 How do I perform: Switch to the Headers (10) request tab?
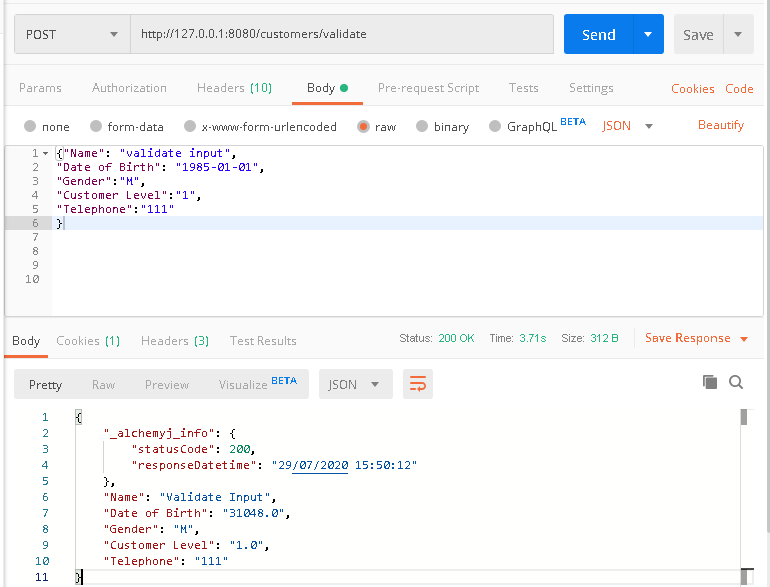point(234,88)
